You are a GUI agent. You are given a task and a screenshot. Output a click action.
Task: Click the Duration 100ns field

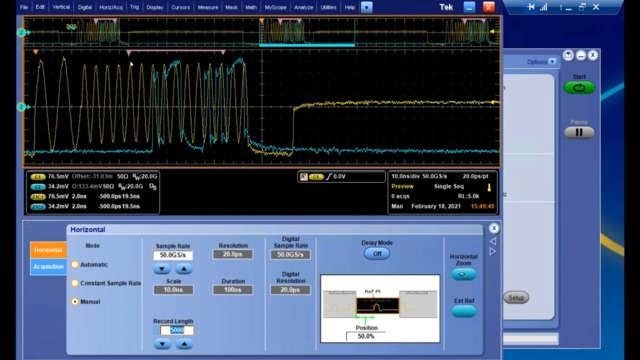coord(233,290)
